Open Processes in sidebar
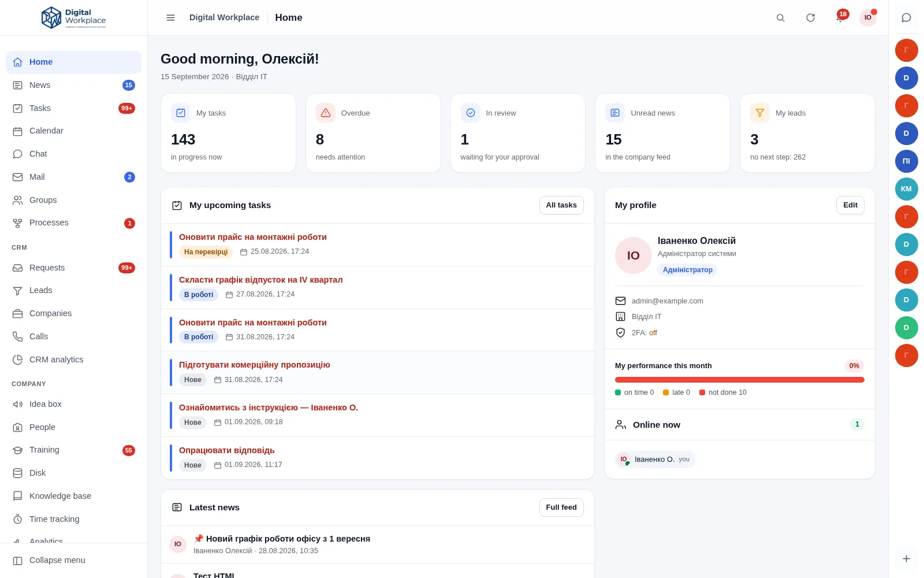924x578 pixels. (73, 223)
